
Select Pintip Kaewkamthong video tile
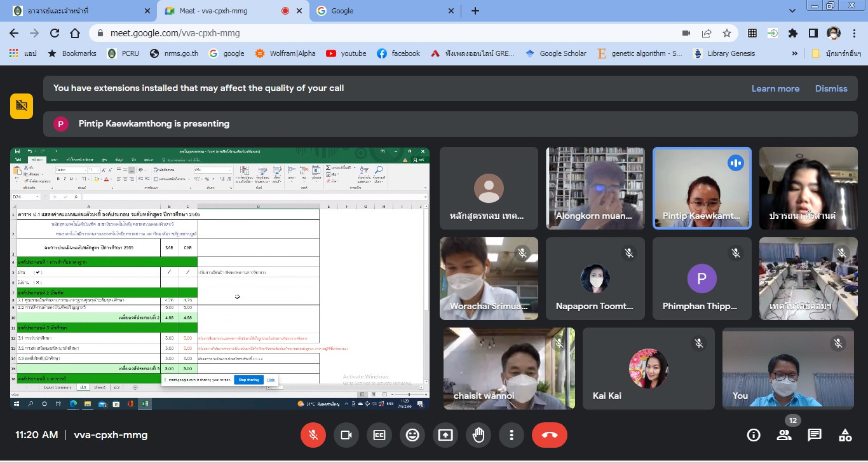[702, 188]
